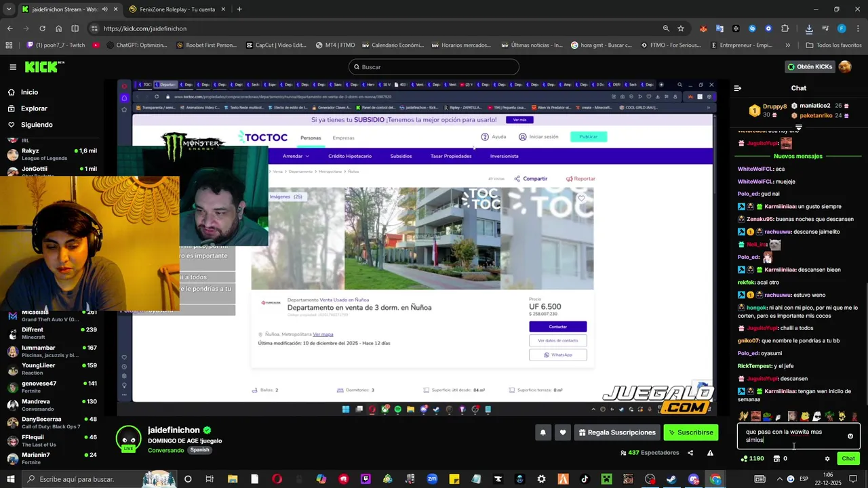Screen dimensions: 868x488
Task: Collapse the chat panel arrow icon
Action: tap(738, 88)
